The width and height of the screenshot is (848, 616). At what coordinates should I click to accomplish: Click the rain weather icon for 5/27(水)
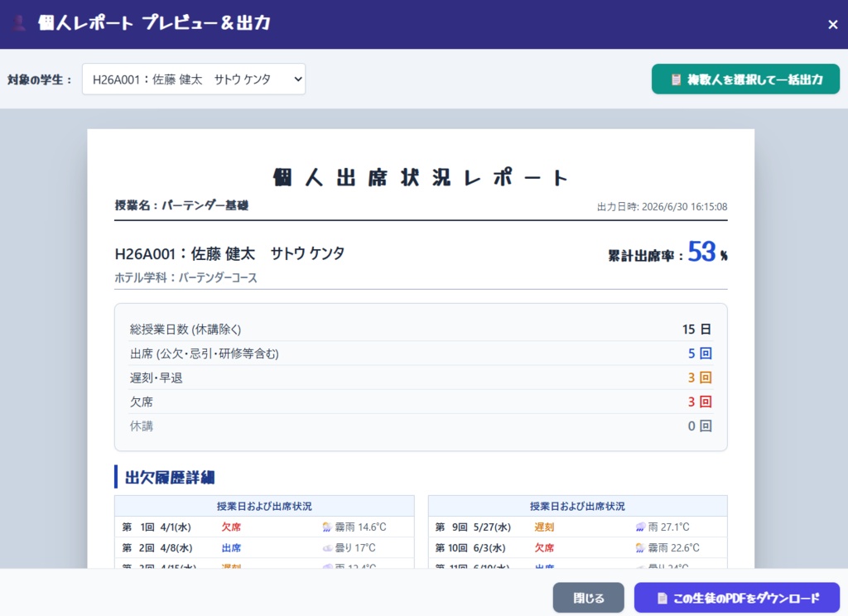tap(640, 527)
